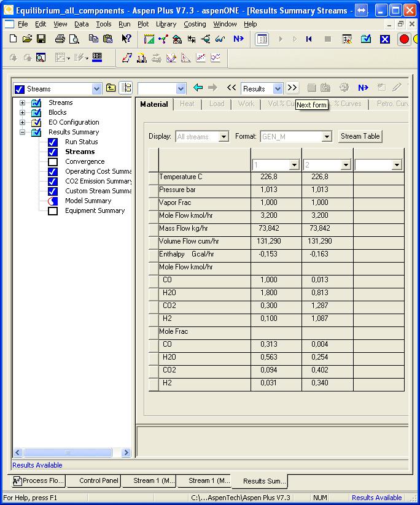Open the Data Browser toolbar icon
Image resolution: width=420 pixels, height=505 pixels.
point(262,39)
